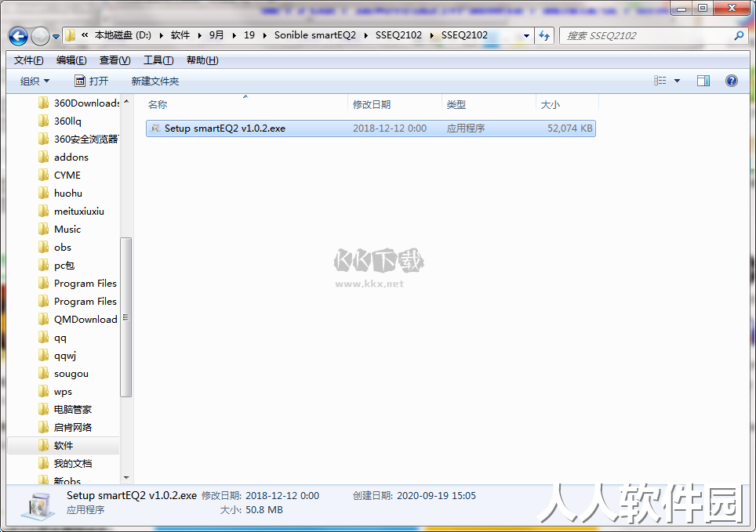
Task: Click the navigation pane scroll down arrow
Action: click(x=126, y=478)
